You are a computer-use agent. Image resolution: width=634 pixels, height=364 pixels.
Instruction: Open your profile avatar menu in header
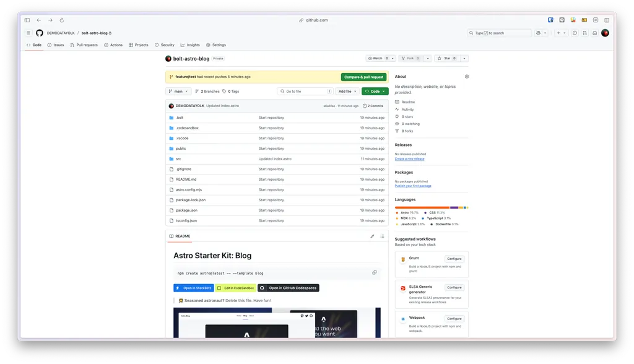(605, 33)
